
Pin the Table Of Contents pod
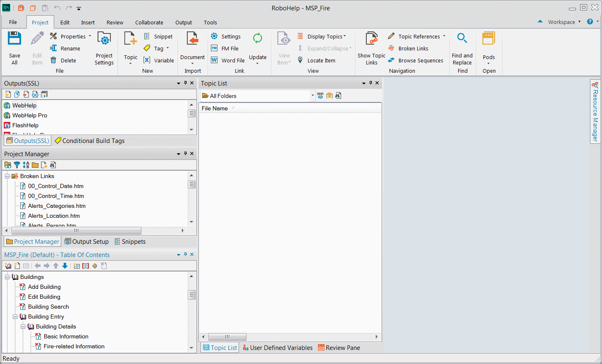tap(185, 254)
